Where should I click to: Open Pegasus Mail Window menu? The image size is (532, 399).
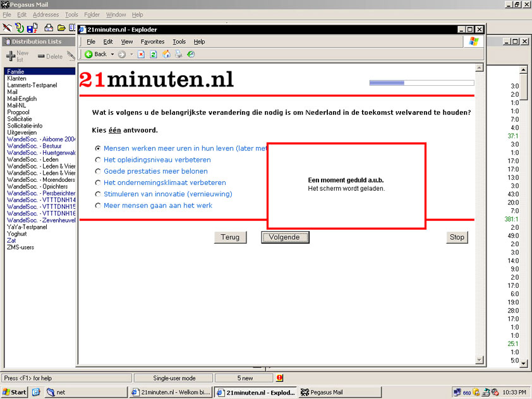click(x=116, y=15)
